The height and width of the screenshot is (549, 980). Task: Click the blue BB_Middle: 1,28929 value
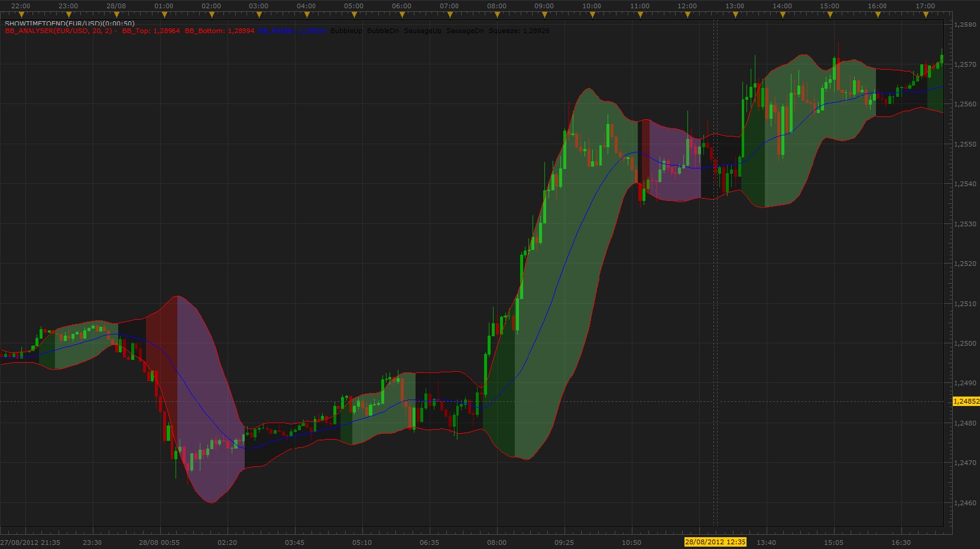292,31
